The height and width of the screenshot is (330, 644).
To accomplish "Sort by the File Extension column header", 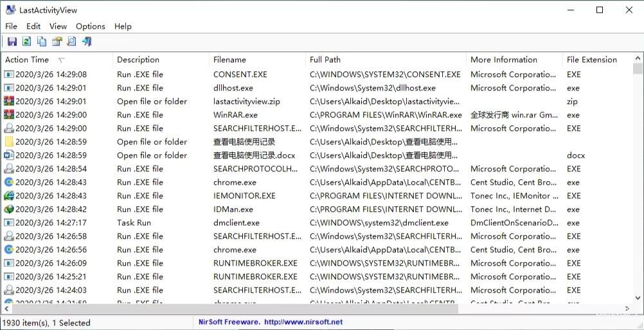I will 591,60.
